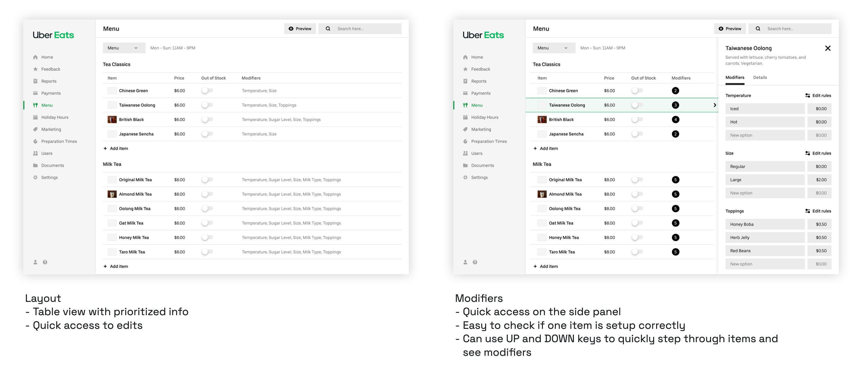Select the Modifiers tab

(735, 78)
